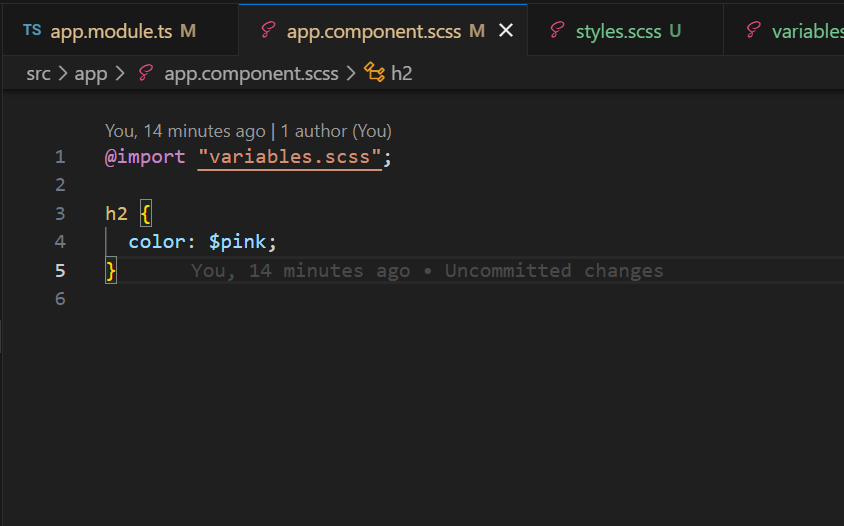Expand the app breadcrumb folder
Image resolution: width=844 pixels, height=526 pixels.
90,73
